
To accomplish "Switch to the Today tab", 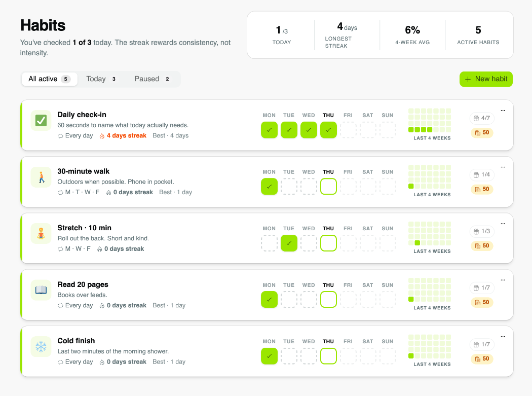I will coord(101,79).
